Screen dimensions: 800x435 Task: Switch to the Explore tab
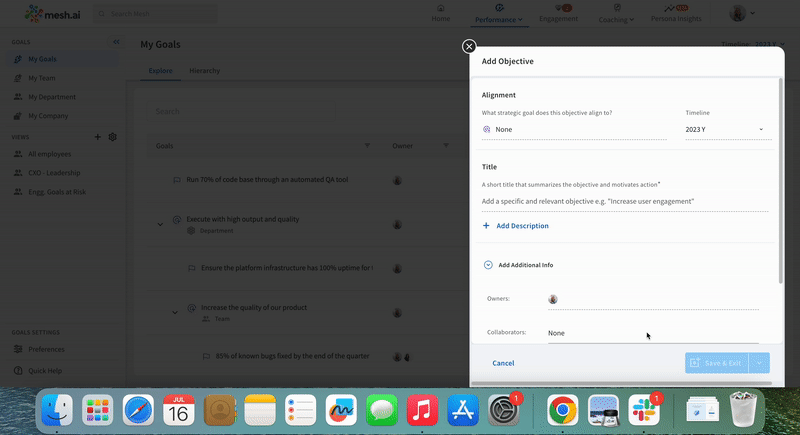tap(160, 71)
